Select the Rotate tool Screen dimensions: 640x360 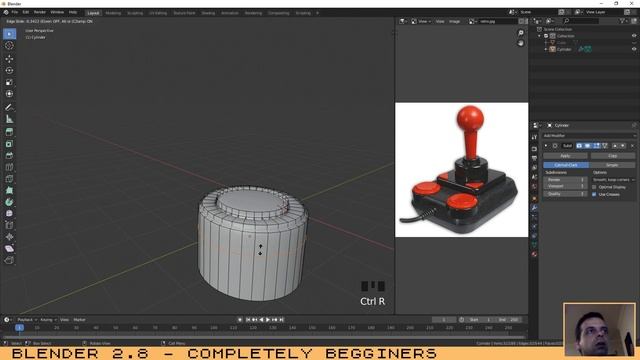pos(9,70)
